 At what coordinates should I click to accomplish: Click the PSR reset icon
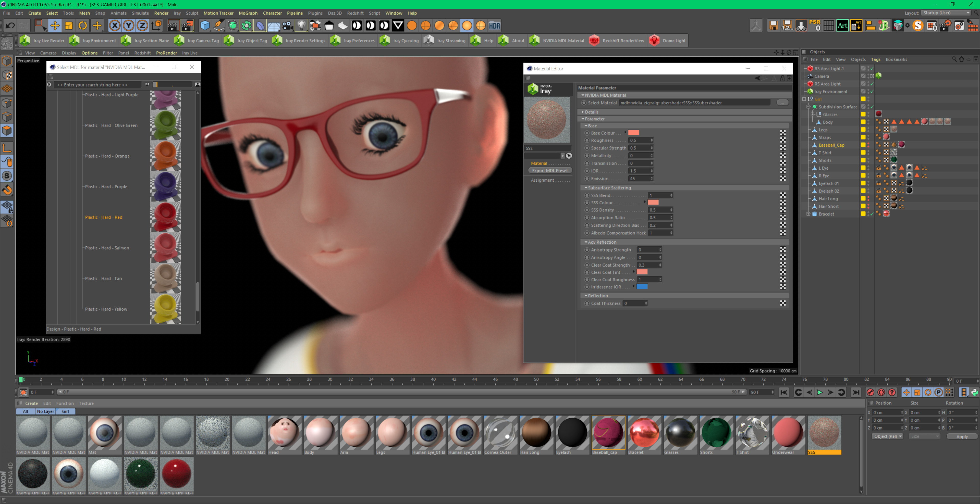[815, 26]
